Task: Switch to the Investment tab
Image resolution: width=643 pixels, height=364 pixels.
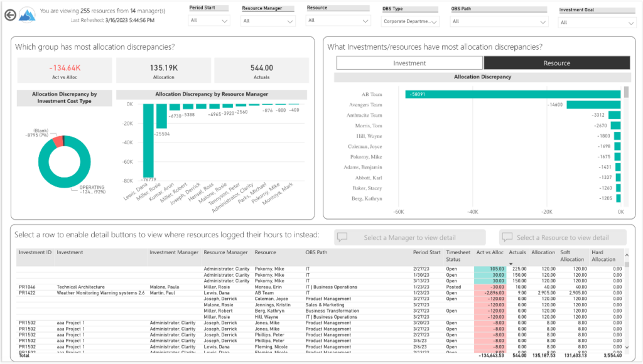Action: point(409,63)
